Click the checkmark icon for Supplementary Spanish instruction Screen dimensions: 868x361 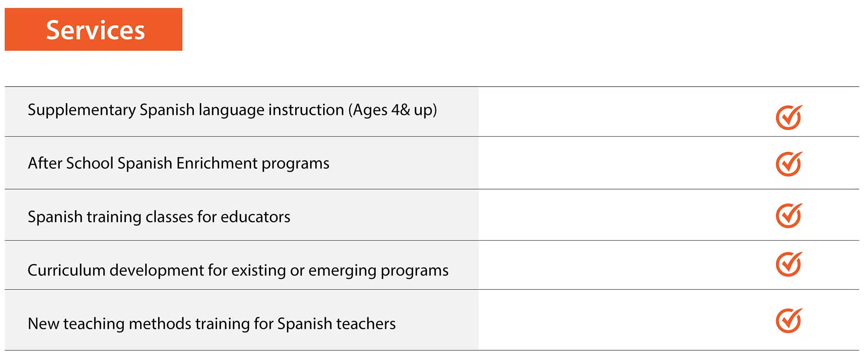click(788, 117)
